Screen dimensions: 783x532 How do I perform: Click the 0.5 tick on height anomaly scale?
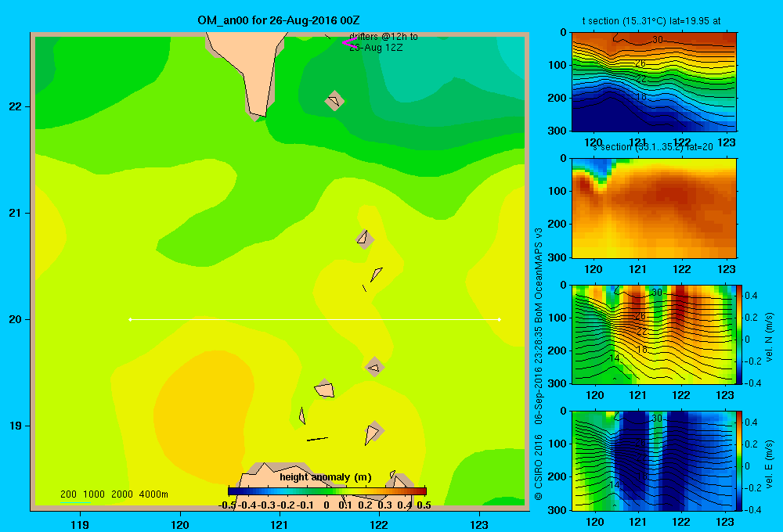424,505
